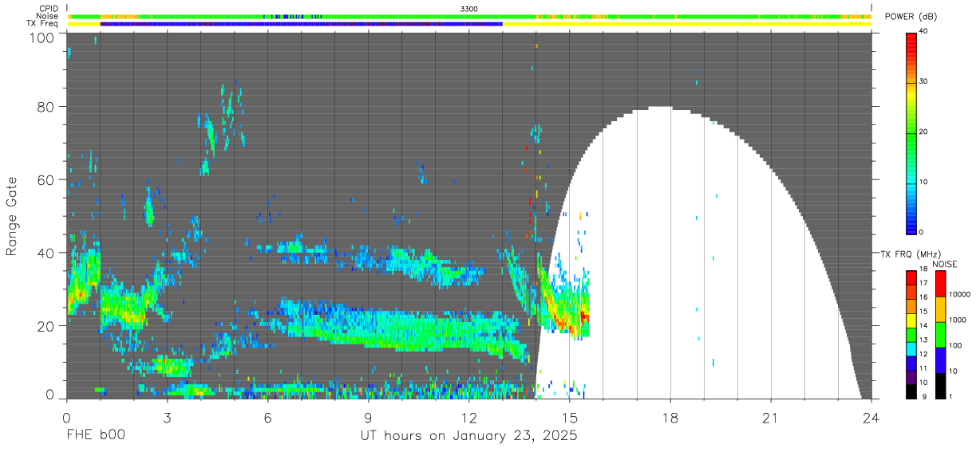This screenshot has height=452, width=980.
Task: Click the Noise row label
Action: [48, 16]
